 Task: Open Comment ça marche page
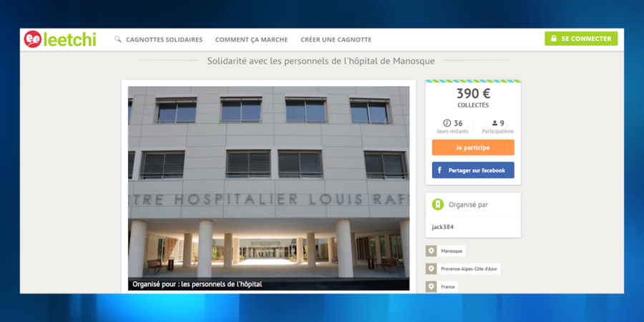tap(251, 40)
